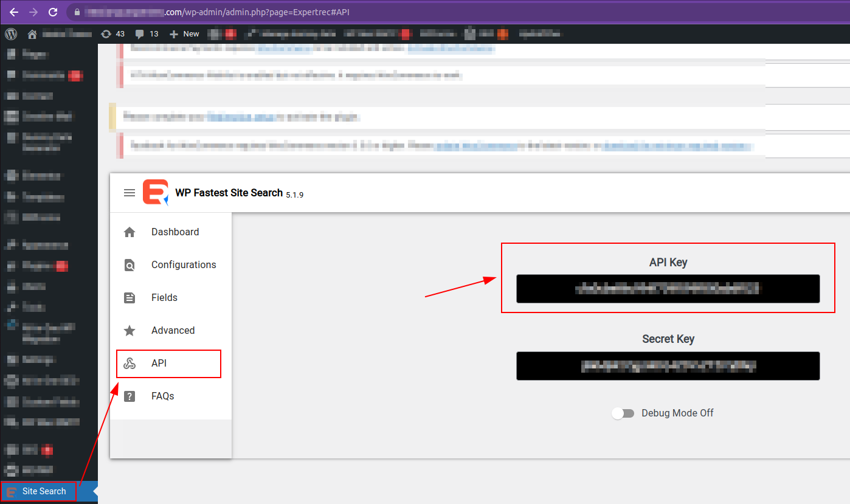
Task: Select the Dashboard home icon
Action: click(129, 232)
